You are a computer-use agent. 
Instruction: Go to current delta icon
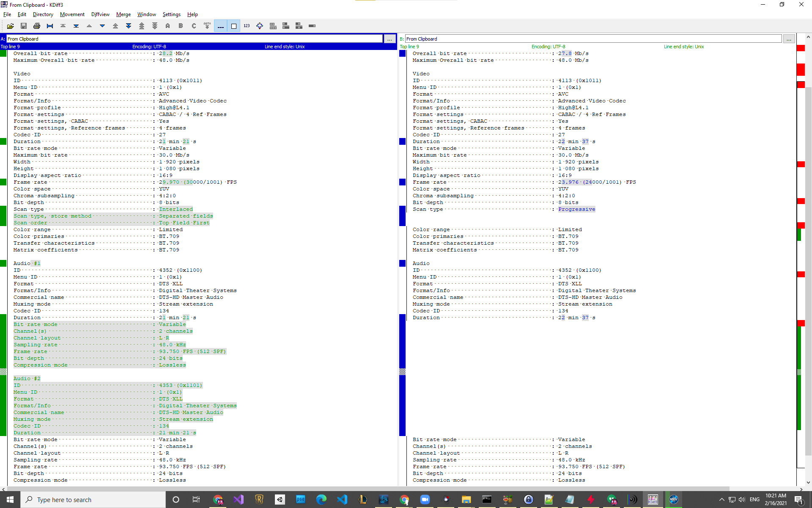(x=50, y=26)
